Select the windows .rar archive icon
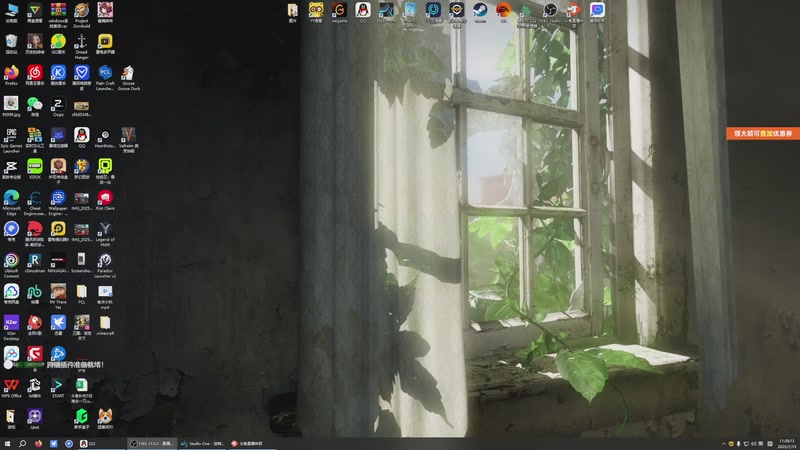The height and width of the screenshot is (450, 800). coord(58,14)
